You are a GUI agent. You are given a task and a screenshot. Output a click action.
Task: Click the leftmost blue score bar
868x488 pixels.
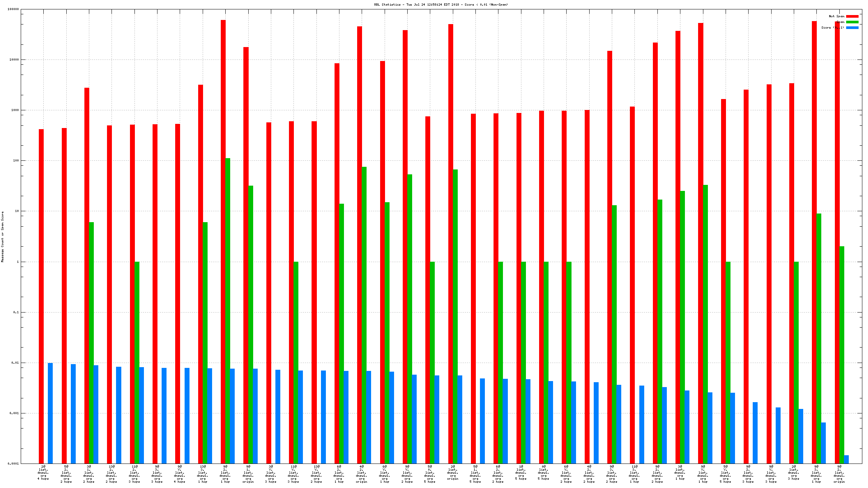(x=50, y=413)
